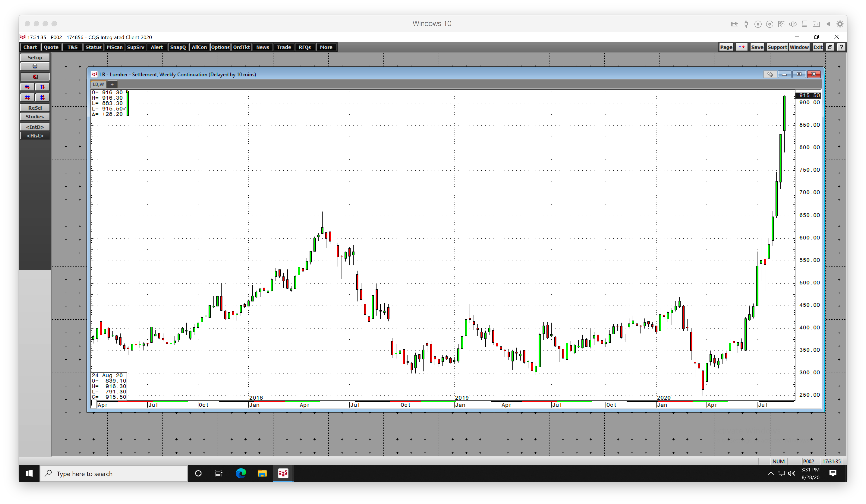Open the MScan menu button
Viewport: 866px width, 504px height.
click(115, 47)
